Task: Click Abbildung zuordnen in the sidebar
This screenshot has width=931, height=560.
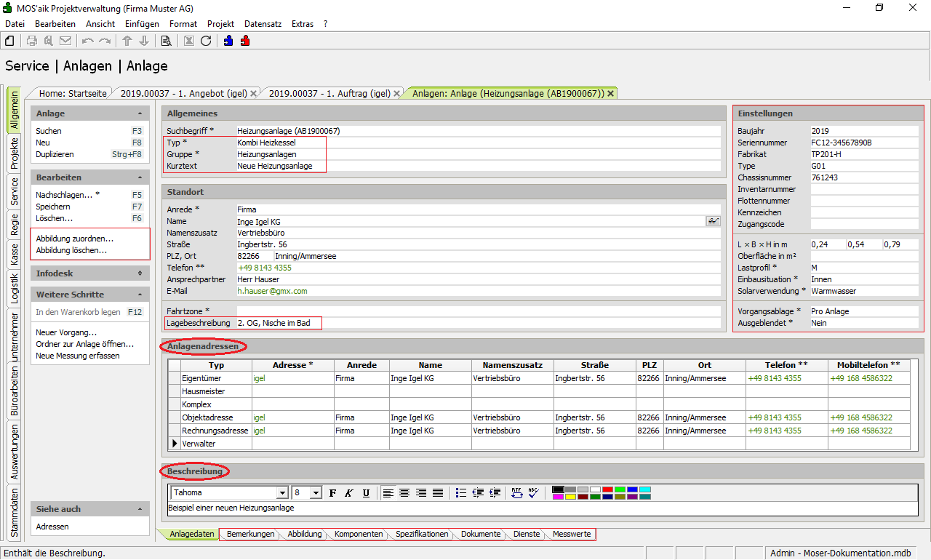Action: [75, 239]
